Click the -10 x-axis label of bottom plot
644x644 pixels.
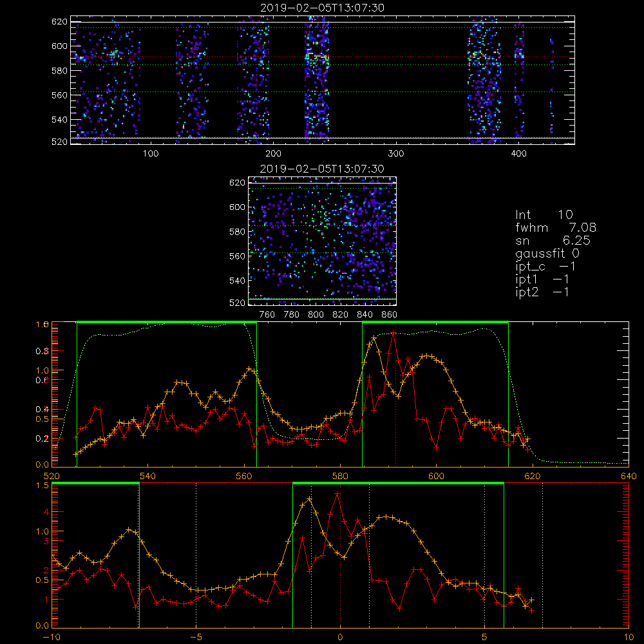pos(52,638)
